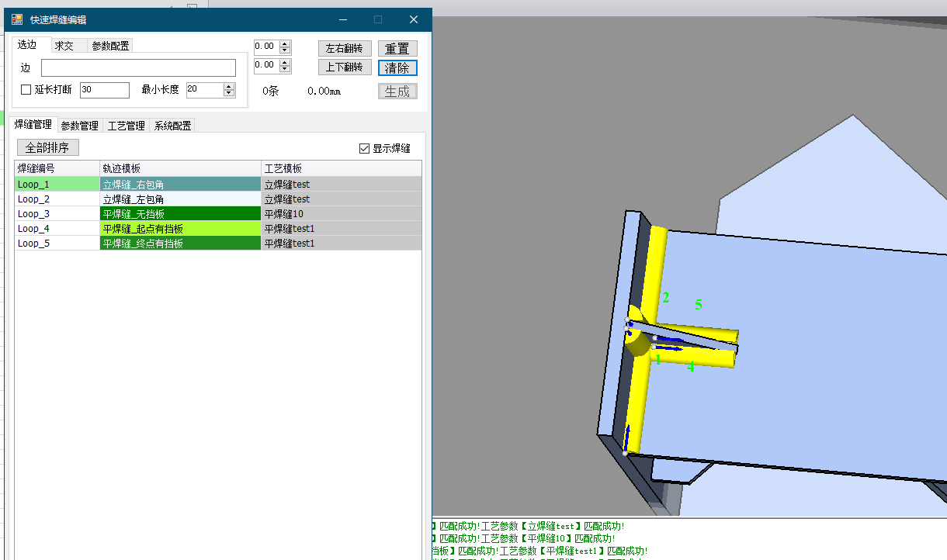Click the 边 text input field
947x560 pixels.
138,68
